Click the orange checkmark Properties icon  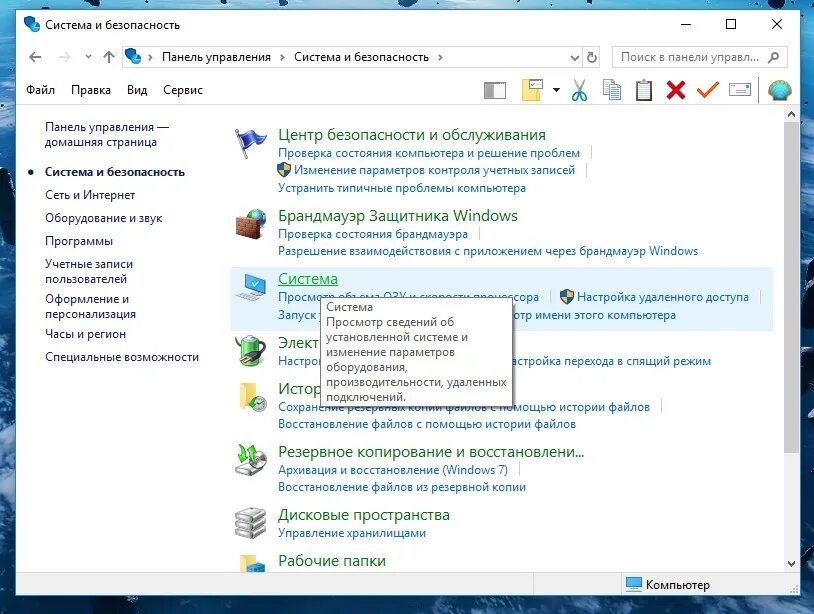[x=708, y=89]
